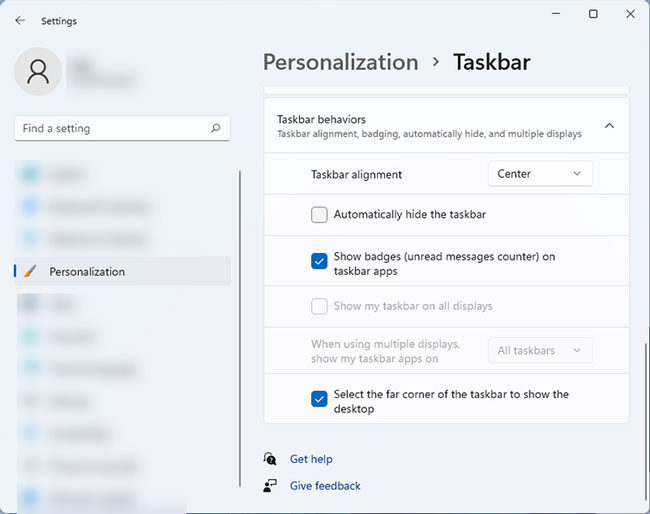650x514 pixels.
Task: Click the Get help headset icon
Action: pos(270,459)
